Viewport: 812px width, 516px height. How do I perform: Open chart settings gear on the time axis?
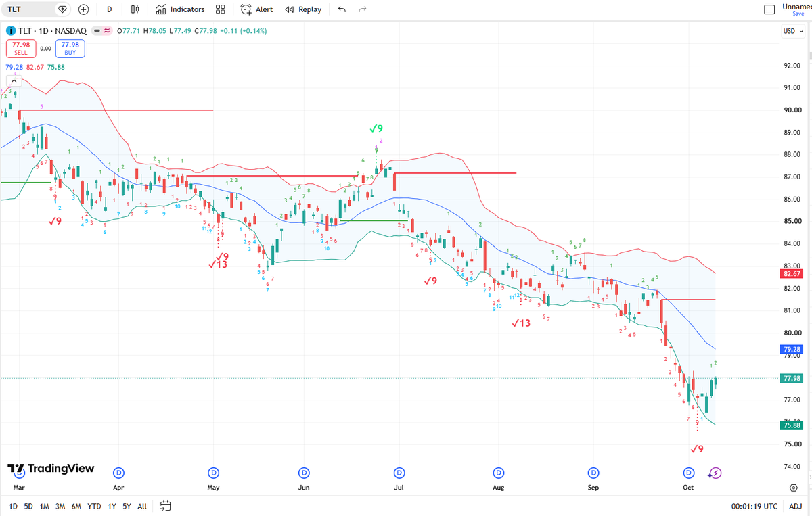point(793,487)
